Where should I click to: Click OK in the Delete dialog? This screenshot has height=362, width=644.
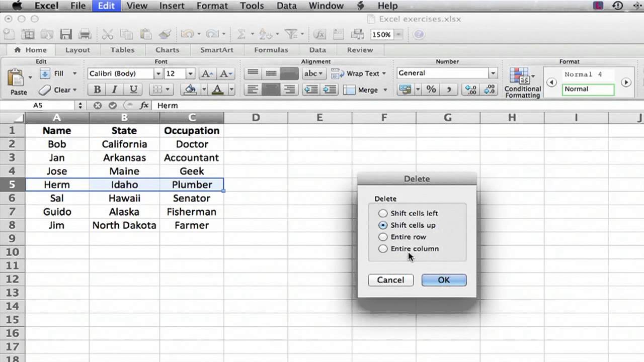[444, 280]
